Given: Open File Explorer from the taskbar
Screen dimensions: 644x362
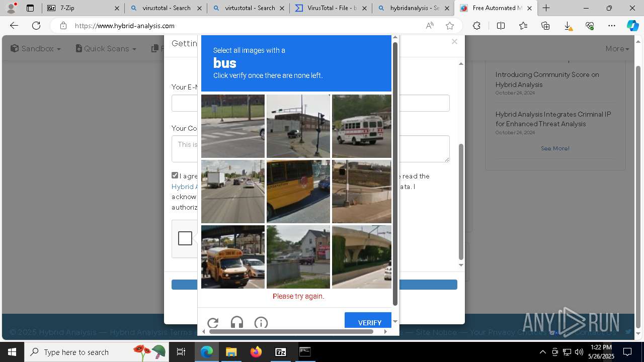Looking at the screenshot, I should pyautogui.click(x=231, y=352).
